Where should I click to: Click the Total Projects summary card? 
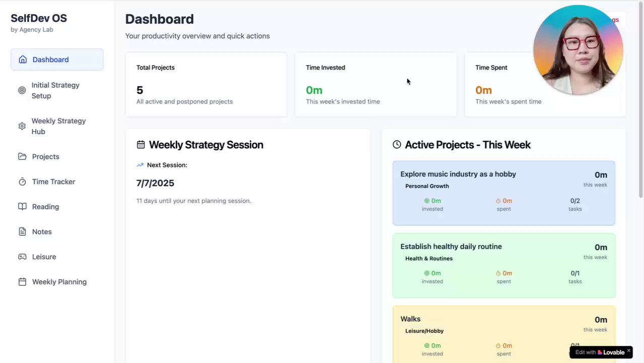click(206, 84)
